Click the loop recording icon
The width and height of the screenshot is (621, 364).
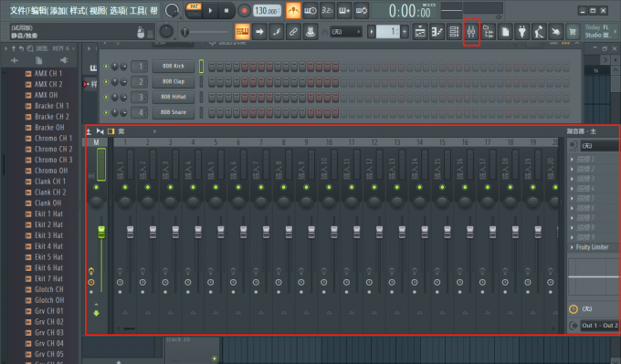pyautogui.click(x=362, y=11)
